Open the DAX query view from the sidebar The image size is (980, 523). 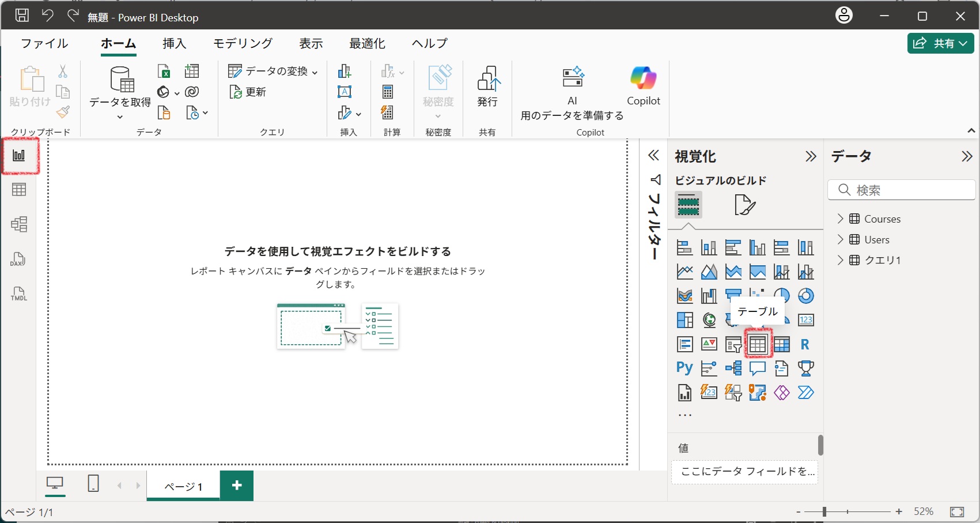18,259
